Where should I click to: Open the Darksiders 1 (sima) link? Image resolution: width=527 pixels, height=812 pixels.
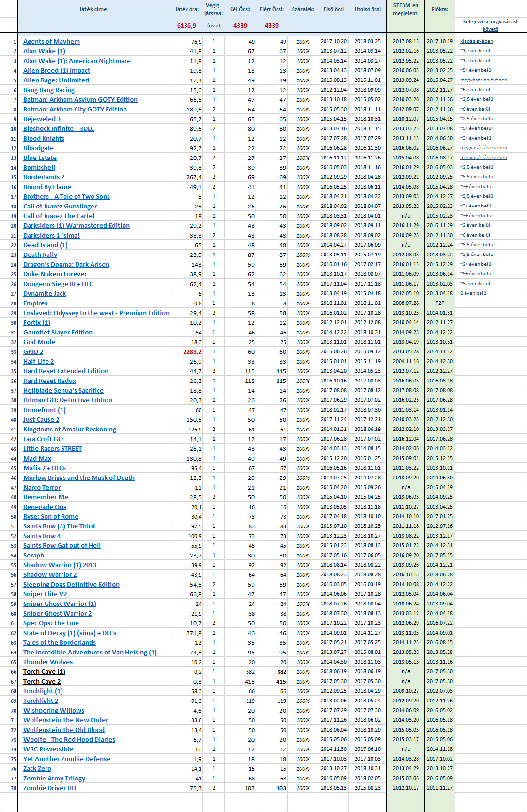pos(51,236)
